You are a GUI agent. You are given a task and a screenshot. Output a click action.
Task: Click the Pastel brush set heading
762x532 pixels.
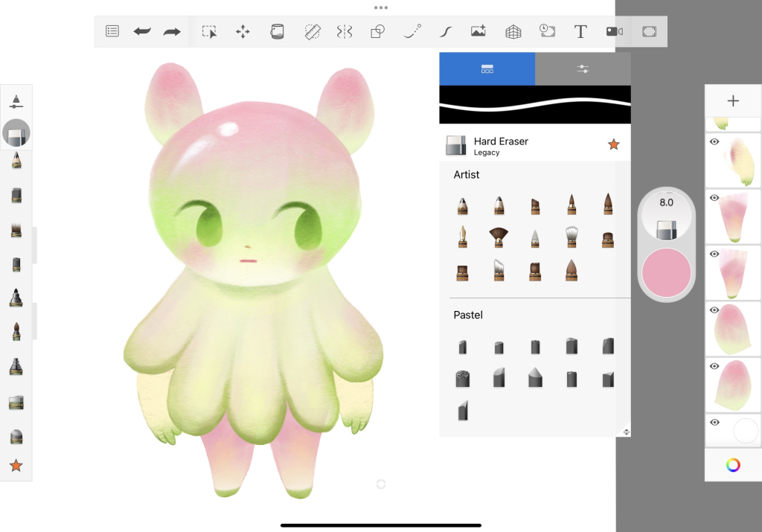[x=468, y=315]
